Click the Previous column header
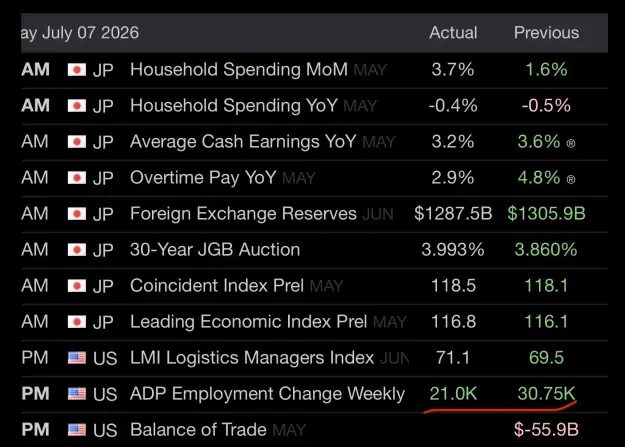Image resolution: width=625 pixels, height=447 pixels. [546, 33]
